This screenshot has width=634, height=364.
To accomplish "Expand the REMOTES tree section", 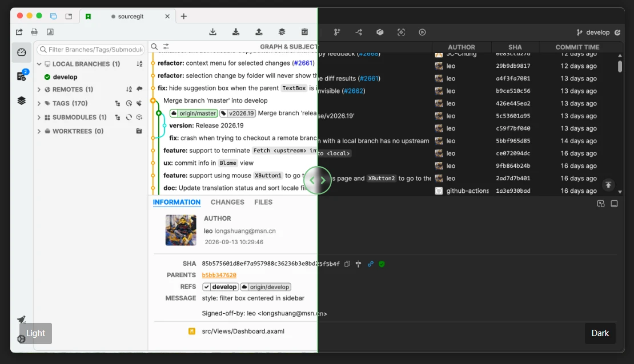I will point(39,89).
